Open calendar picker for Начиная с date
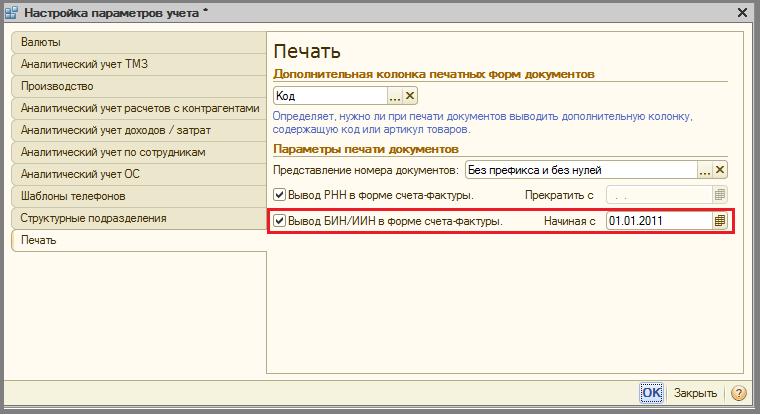 click(719, 221)
